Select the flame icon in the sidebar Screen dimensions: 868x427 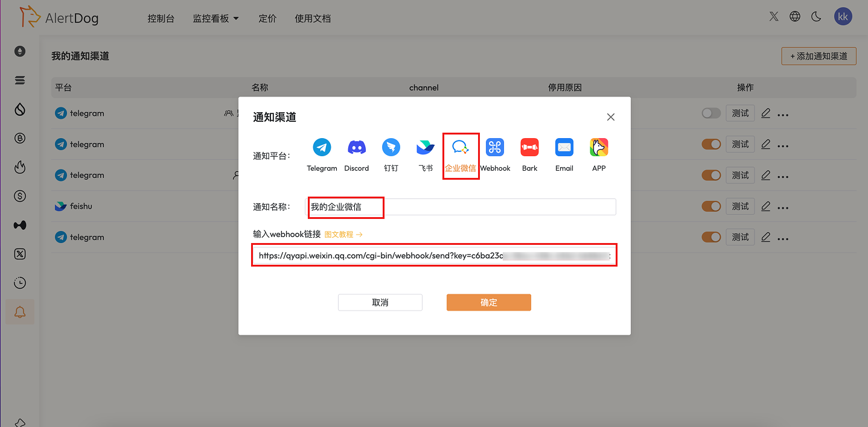[20, 167]
